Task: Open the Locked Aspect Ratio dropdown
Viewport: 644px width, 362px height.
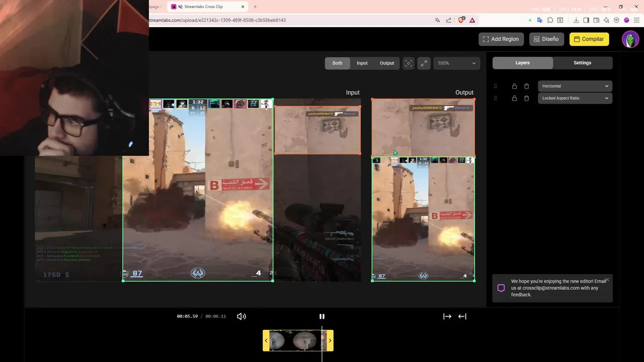Action: [575, 98]
